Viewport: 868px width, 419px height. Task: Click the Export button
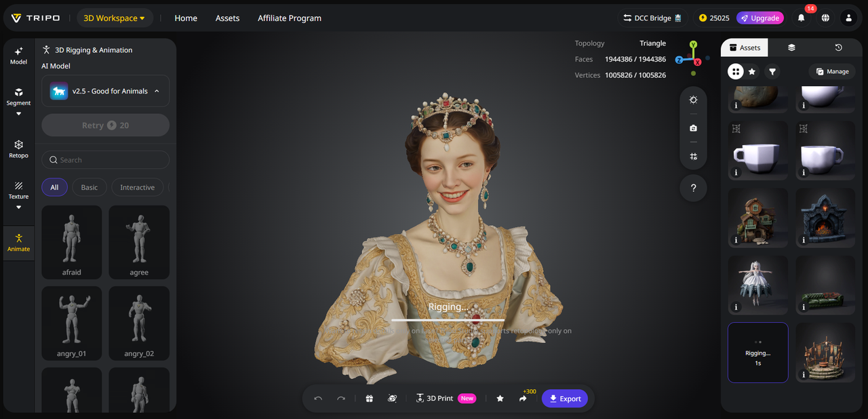(x=565, y=399)
